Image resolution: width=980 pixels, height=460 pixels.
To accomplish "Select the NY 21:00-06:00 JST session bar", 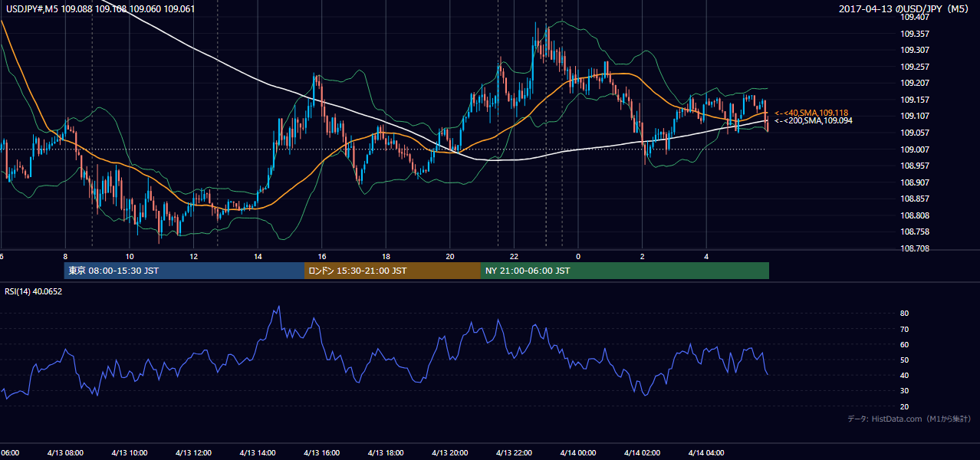I will click(625, 271).
